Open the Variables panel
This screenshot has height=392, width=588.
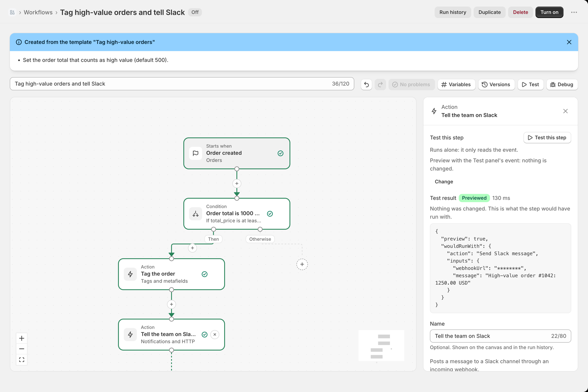456,85
